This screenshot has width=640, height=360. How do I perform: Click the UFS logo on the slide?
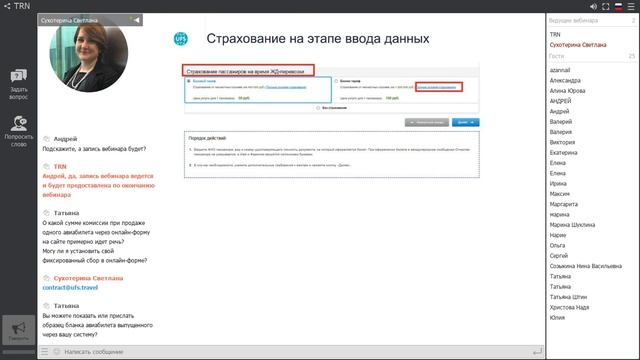[181, 39]
